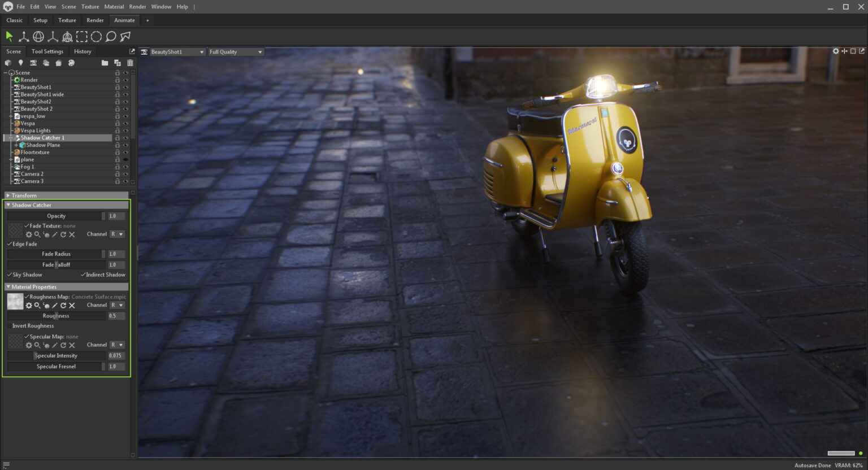Click the Invert Roughness button
This screenshot has height=470, width=868.
[x=32, y=325]
